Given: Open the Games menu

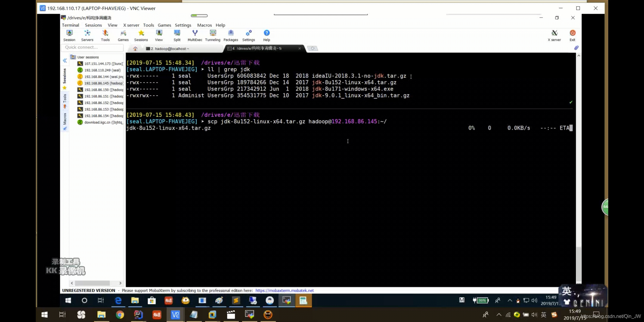Looking at the screenshot, I should click(x=164, y=25).
